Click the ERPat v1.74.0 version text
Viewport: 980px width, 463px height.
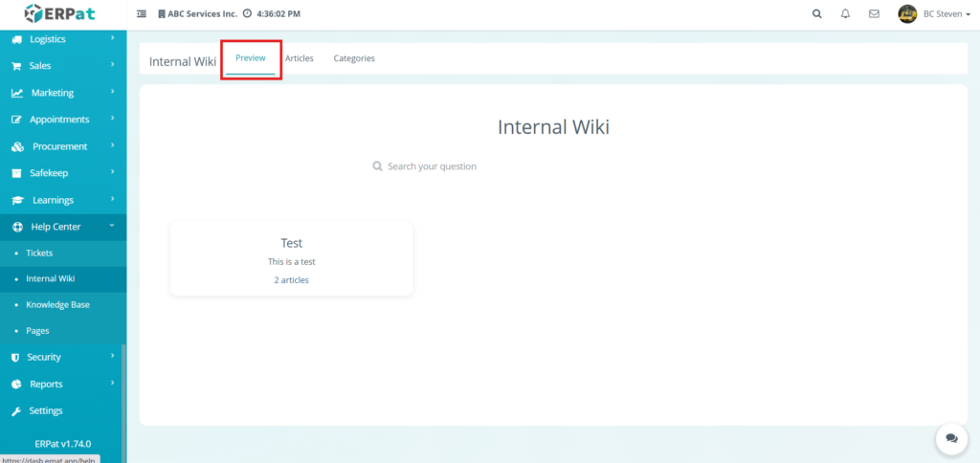point(63,444)
